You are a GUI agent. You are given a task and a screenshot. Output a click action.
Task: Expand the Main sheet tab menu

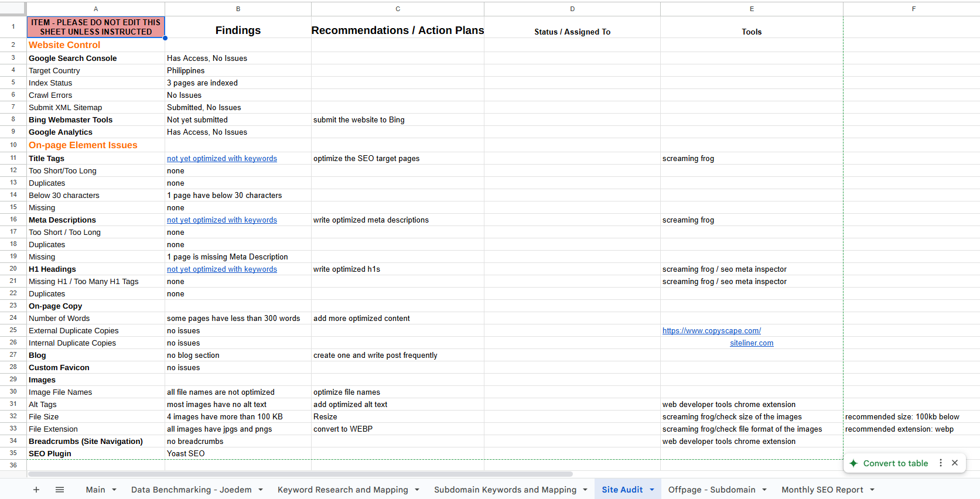coord(114,490)
